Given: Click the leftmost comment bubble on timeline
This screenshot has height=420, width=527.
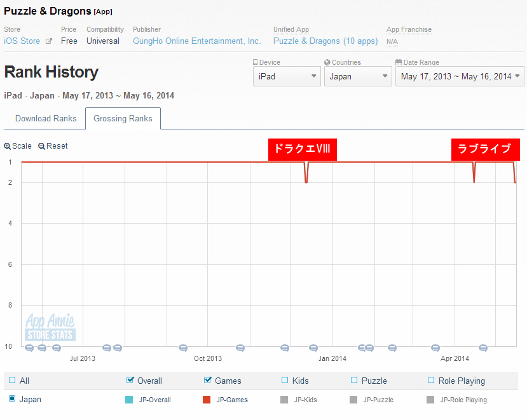Looking at the screenshot, I should pos(29,348).
